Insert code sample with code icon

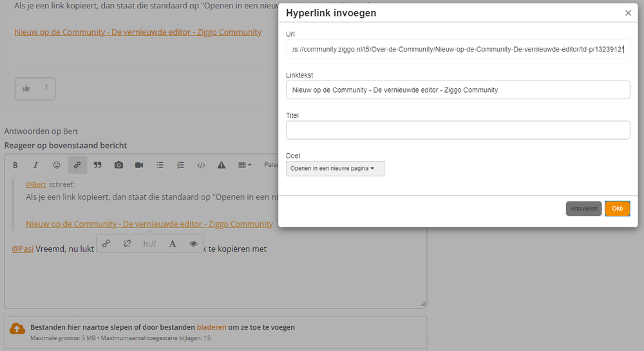pos(201,165)
